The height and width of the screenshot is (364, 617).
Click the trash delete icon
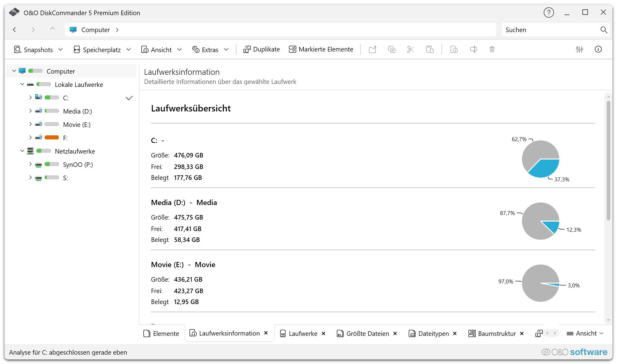point(492,49)
